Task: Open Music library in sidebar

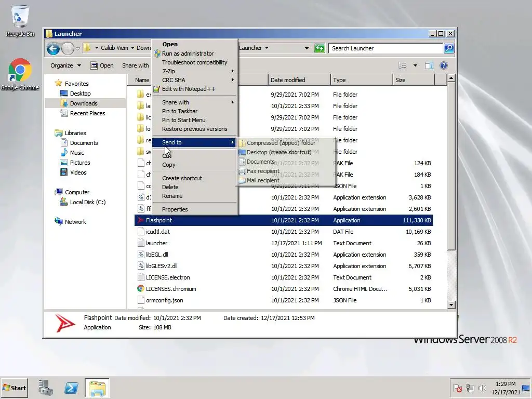Action: 72,153
